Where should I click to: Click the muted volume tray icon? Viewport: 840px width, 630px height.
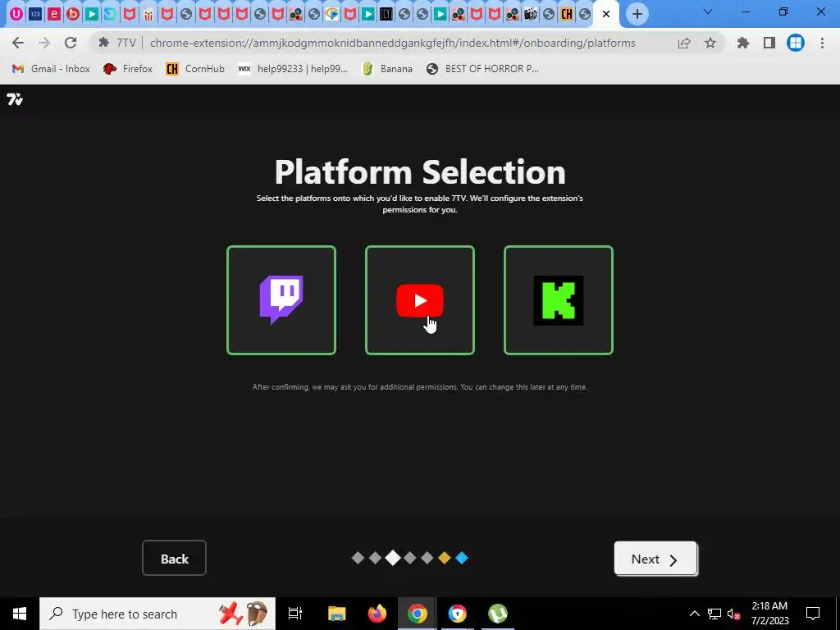[733, 614]
